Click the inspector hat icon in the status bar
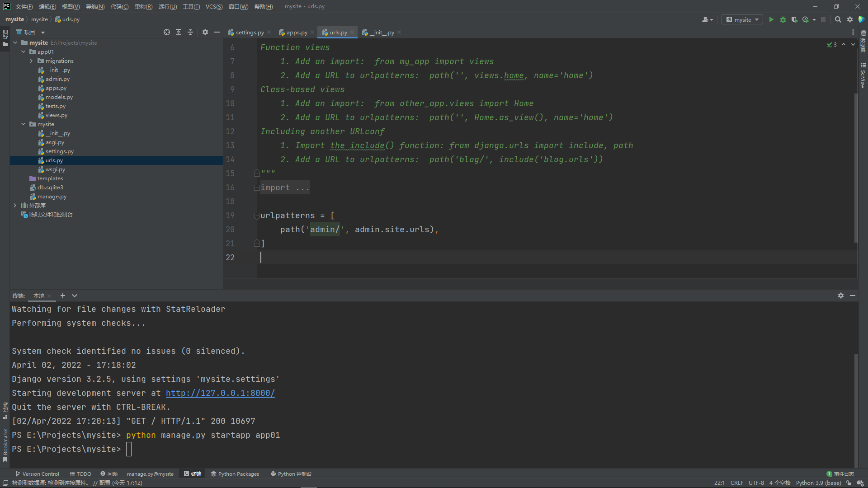The width and height of the screenshot is (868, 488). [860, 483]
